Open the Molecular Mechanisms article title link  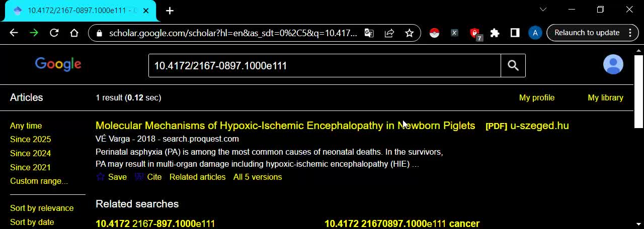tap(285, 126)
